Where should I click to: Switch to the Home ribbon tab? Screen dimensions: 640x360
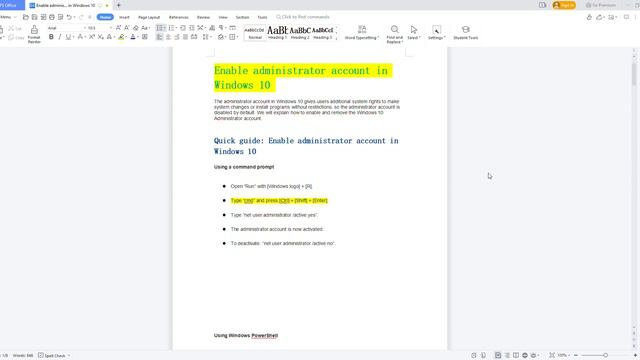pos(105,17)
